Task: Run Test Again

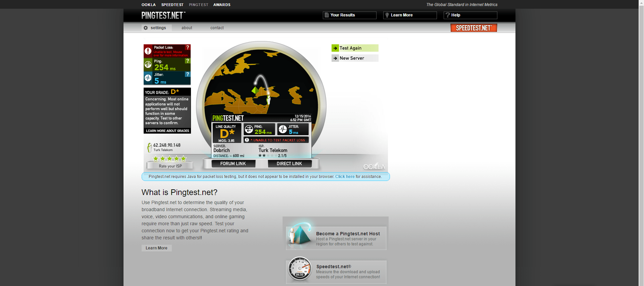Action: pos(355,48)
